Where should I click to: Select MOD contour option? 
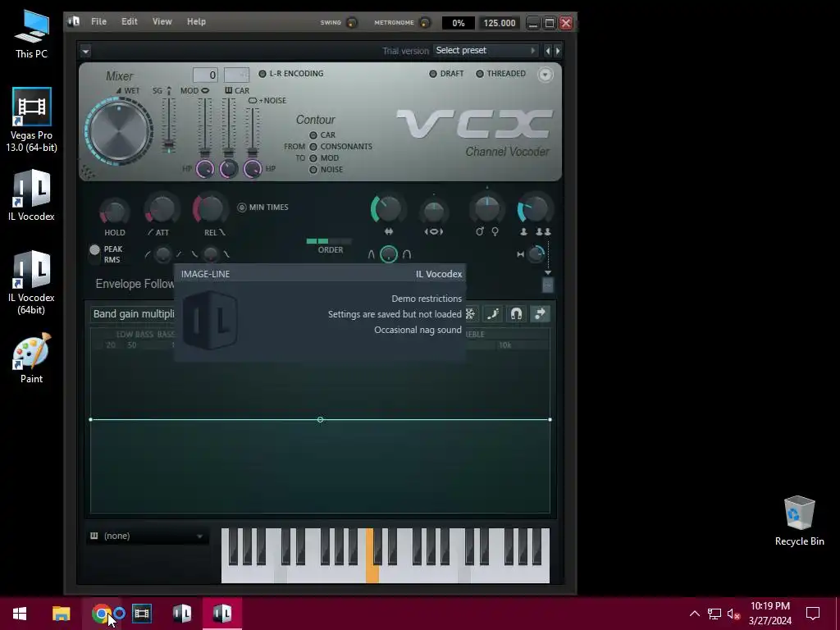click(313, 158)
